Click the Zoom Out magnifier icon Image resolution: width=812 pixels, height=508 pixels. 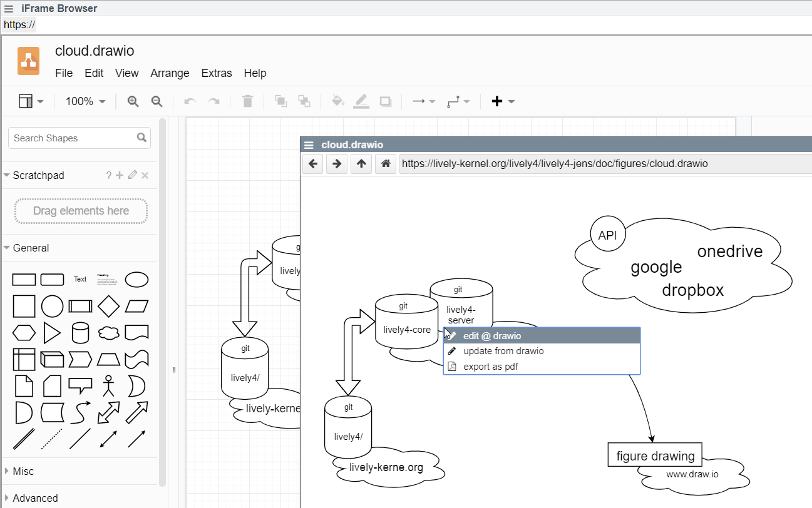coord(157,101)
